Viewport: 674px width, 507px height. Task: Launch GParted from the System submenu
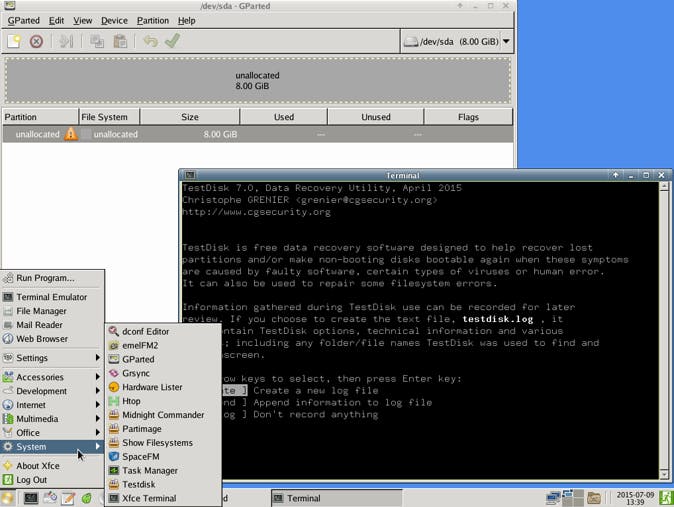click(x=163, y=359)
